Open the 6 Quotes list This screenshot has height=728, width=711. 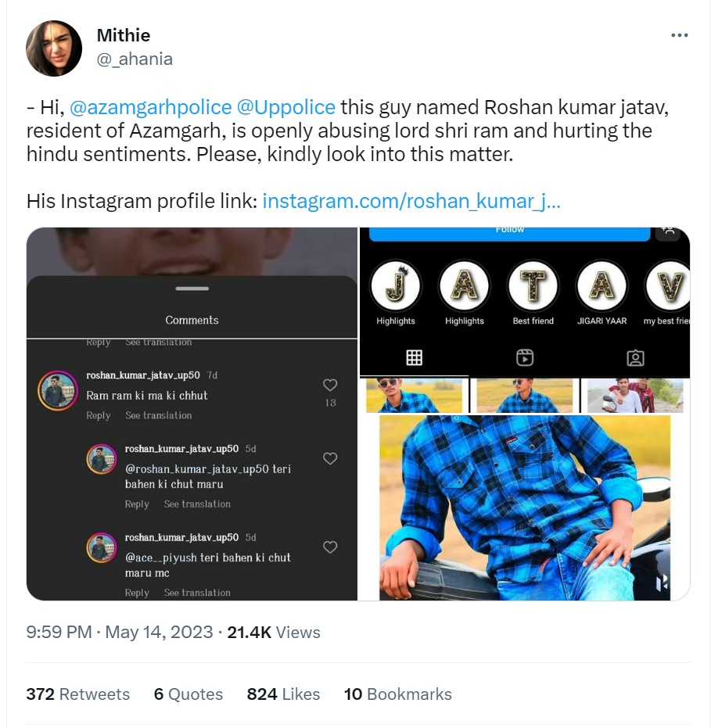188,694
